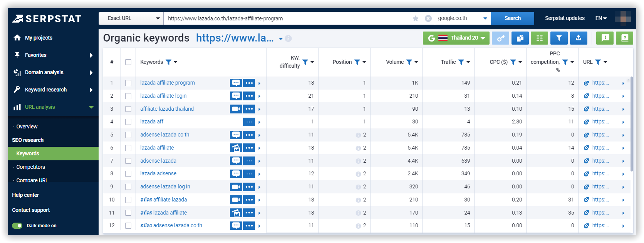Click the export upload icon button
Screen dimensions: 644x243
click(578, 38)
